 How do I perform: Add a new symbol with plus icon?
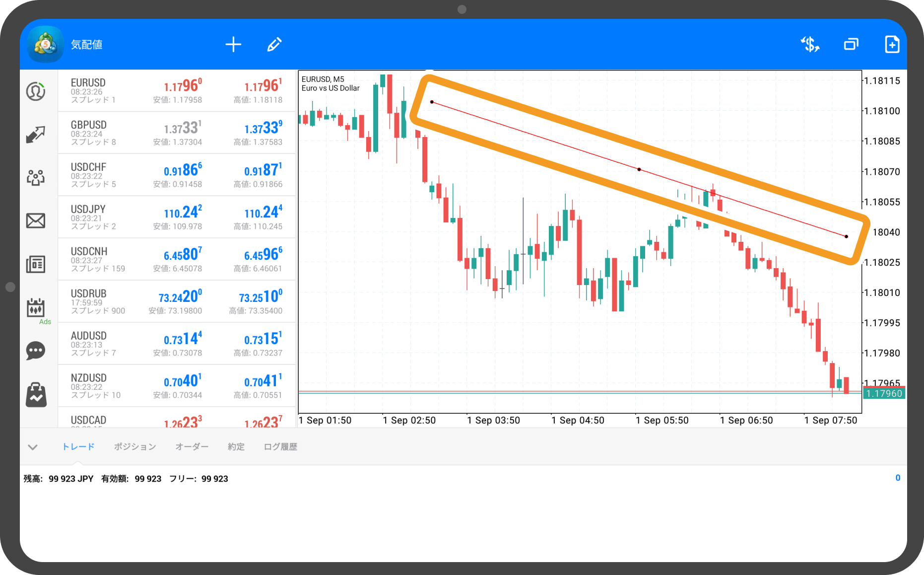(x=233, y=44)
